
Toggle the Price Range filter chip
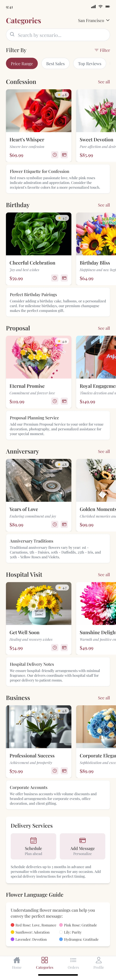pos(22,64)
